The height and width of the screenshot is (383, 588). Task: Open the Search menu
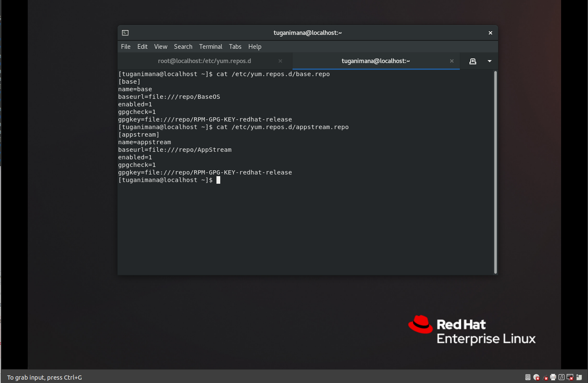183,47
